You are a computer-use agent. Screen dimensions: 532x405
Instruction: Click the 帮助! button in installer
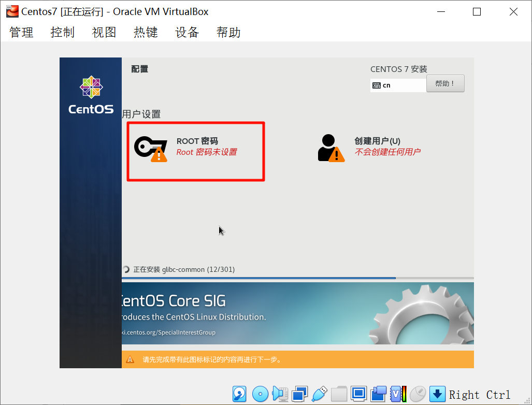445,83
